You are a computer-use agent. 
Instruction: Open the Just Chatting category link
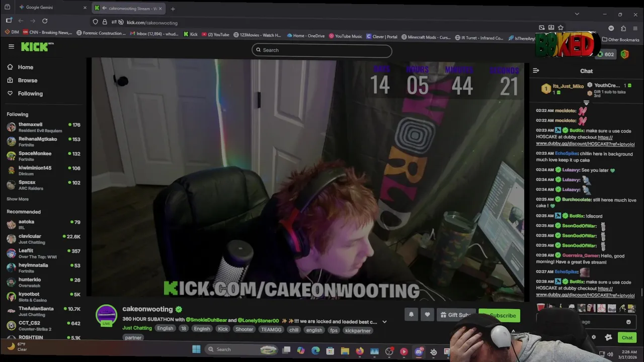[x=137, y=328]
